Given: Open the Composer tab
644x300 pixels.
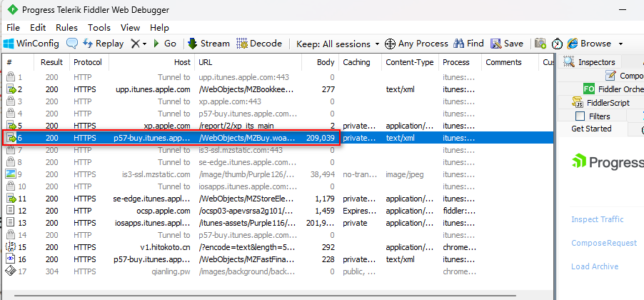Looking at the screenshot, I should pyautogui.click(x=624, y=76).
